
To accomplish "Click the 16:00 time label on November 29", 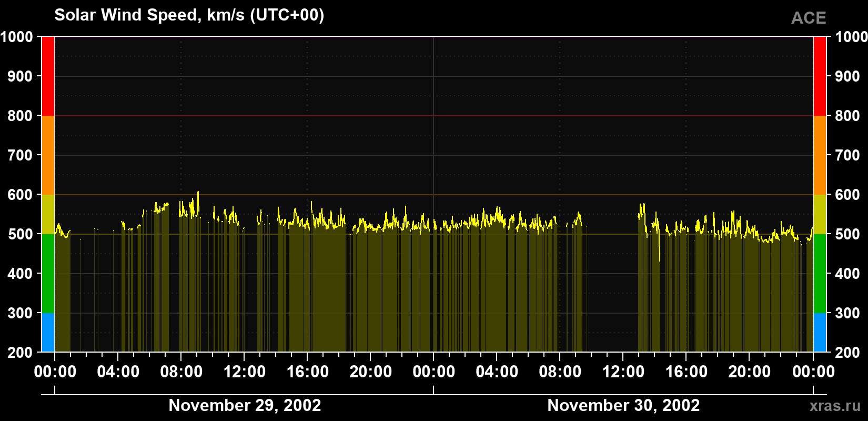I will pyautogui.click(x=308, y=372).
